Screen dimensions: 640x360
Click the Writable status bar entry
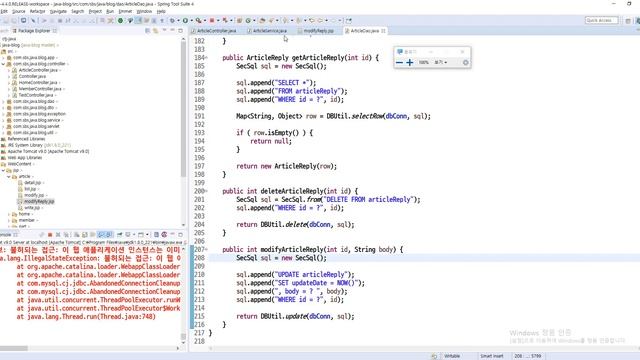point(452,356)
